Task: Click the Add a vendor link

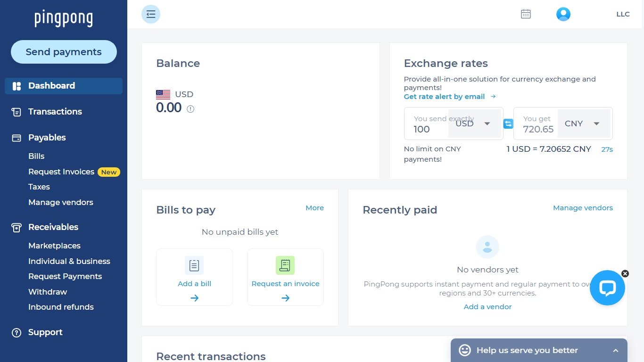Action: click(x=487, y=307)
